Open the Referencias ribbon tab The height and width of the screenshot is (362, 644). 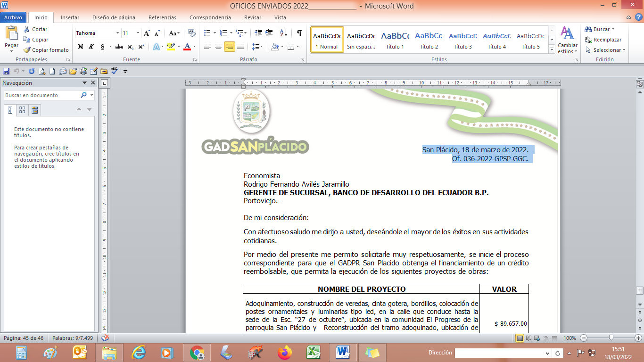162,17
